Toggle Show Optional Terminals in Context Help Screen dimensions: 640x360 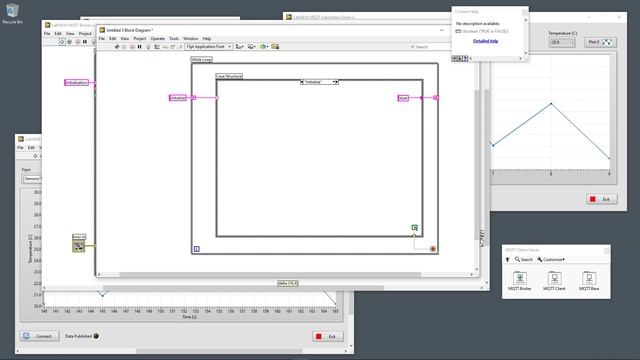pyautogui.click(x=454, y=59)
